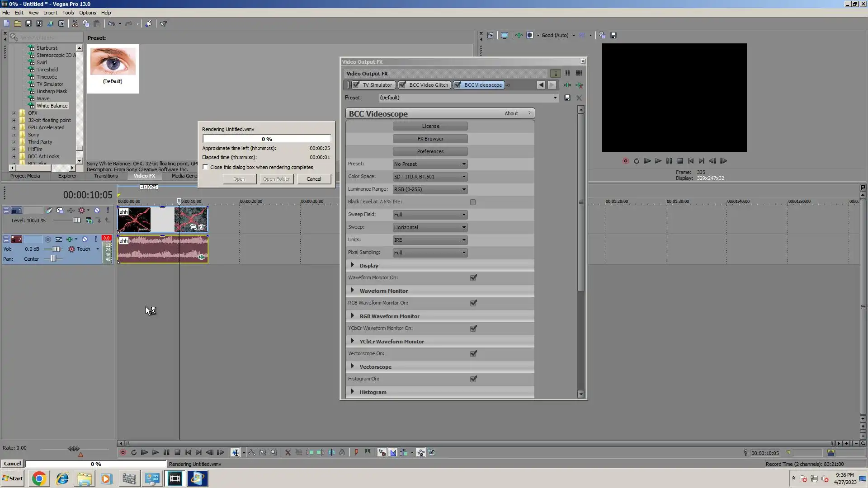The height and width of the screenshot is (488, 868).
Task: Click the record button in timeline transport
Action: tap(123, 452)
